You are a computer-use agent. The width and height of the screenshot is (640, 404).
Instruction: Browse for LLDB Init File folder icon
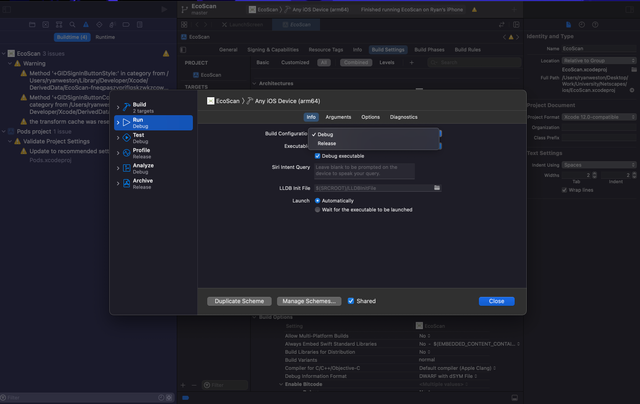tap(437, 188)
